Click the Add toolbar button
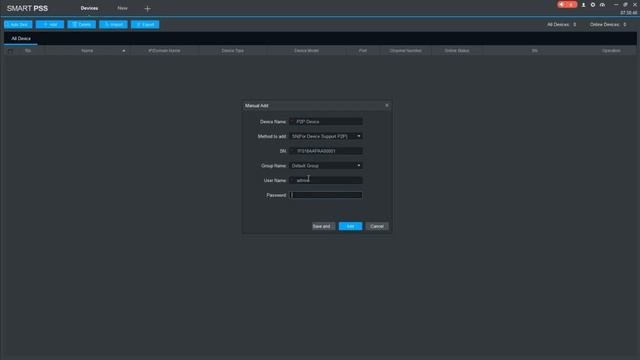Screen dimensions: 640x360 tap(50, 24)
